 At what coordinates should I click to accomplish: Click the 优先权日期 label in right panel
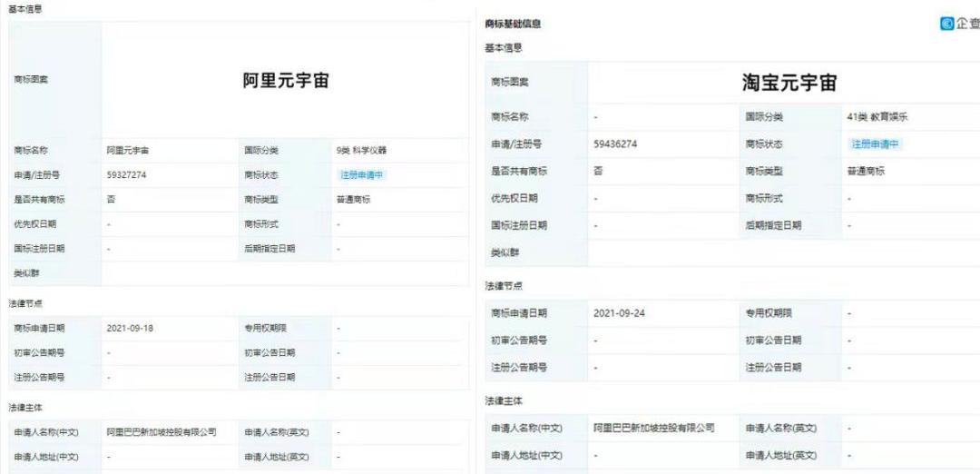coord(514,198)
